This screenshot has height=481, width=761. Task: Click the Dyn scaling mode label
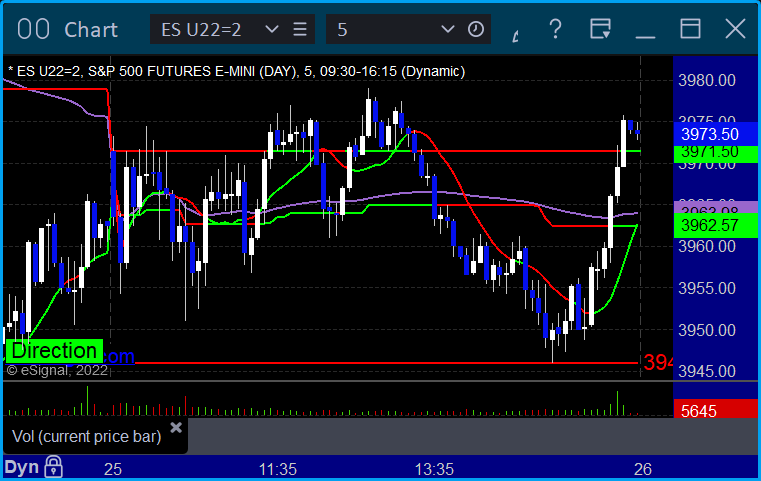coord(21,467)
